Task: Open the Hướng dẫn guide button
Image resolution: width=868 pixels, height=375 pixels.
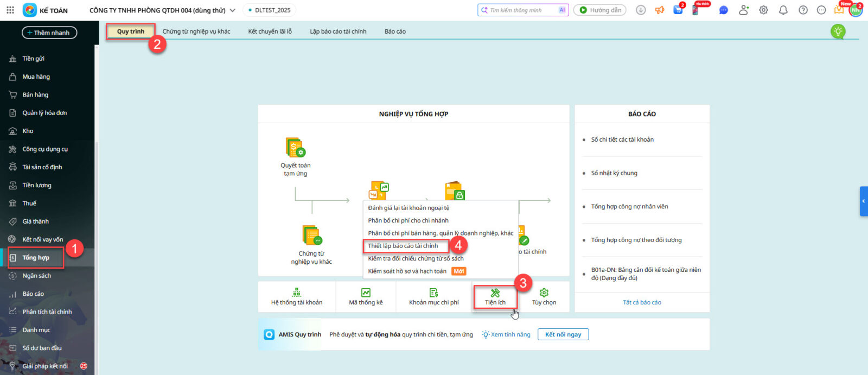Action: pyautogui.click(x=599, y=10)
